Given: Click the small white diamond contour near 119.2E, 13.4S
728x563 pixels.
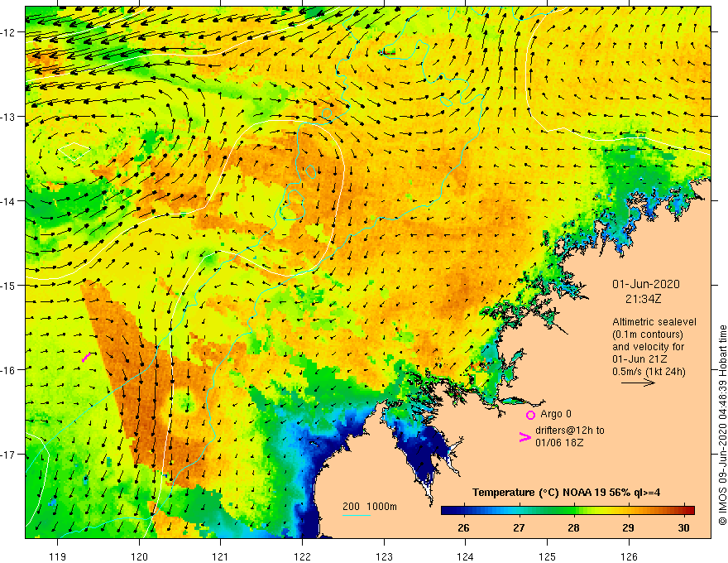Looking at the screenshot, I should pyautogui.click(x=74, y=152).
